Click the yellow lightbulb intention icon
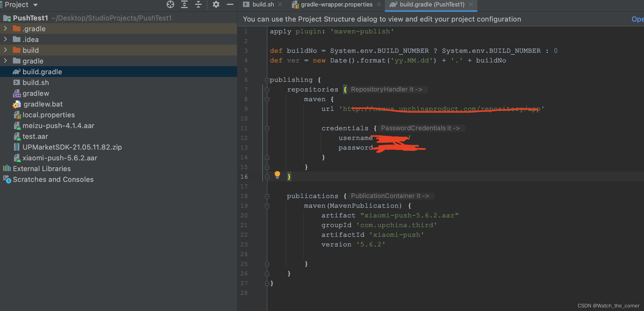The image size is (644, 311). (277, 175)
